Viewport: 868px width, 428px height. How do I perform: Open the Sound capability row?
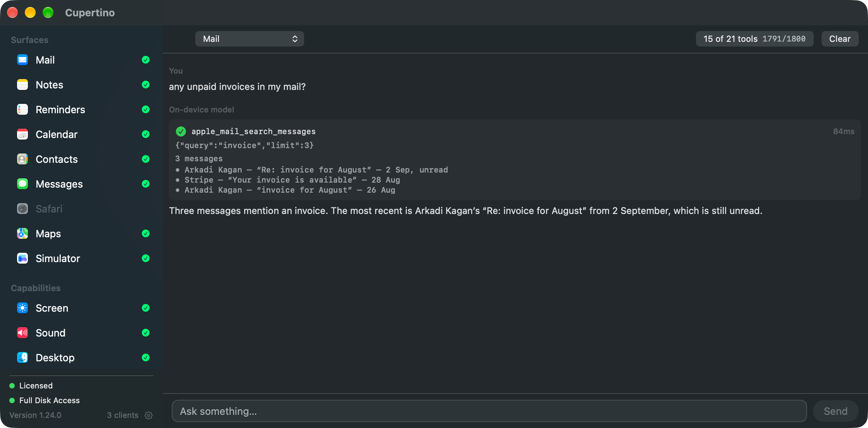tap(81, 333)
